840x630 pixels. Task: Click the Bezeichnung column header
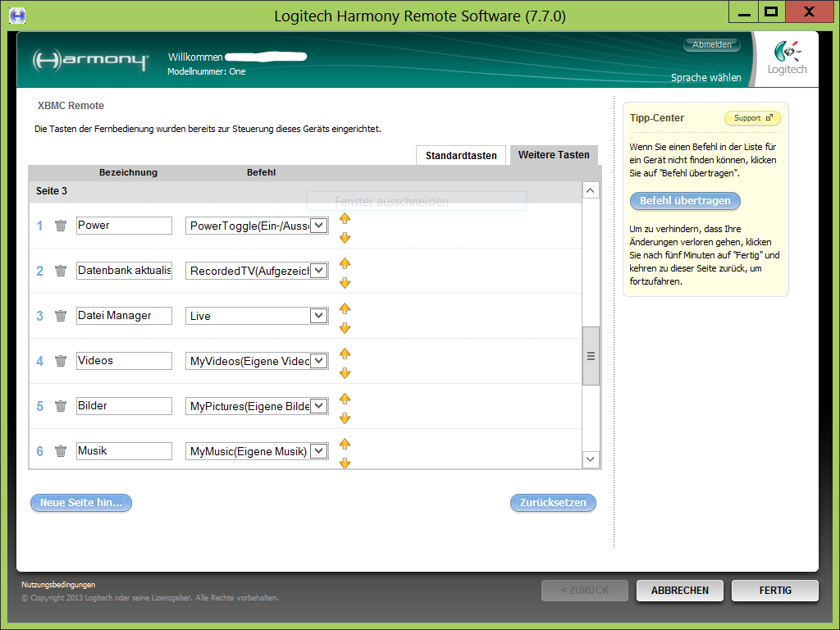(x=128, y=172)
